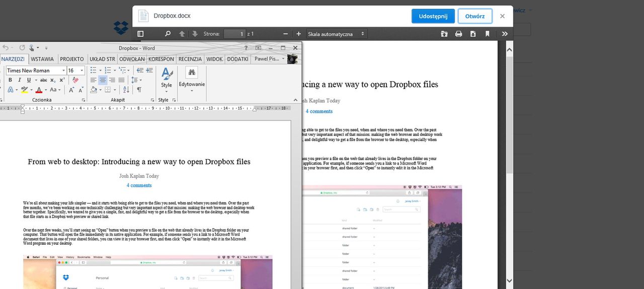Click the red font color button
Viewport: 644px width, 289px height.
click(x=39, y=90)
